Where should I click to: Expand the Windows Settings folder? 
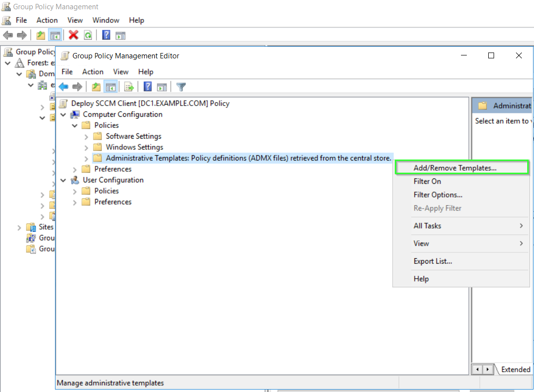pyautogui.click(x=86, y=147)
